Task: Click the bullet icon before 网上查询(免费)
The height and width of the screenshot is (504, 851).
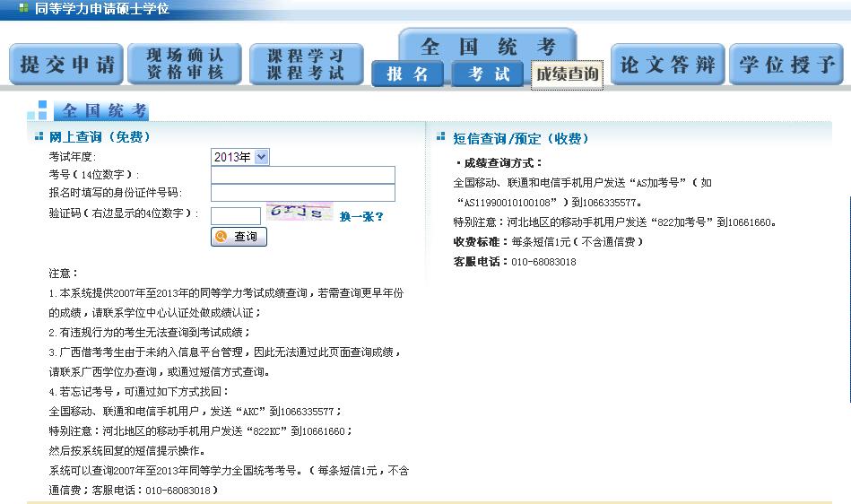Action: tap(39, 137)
